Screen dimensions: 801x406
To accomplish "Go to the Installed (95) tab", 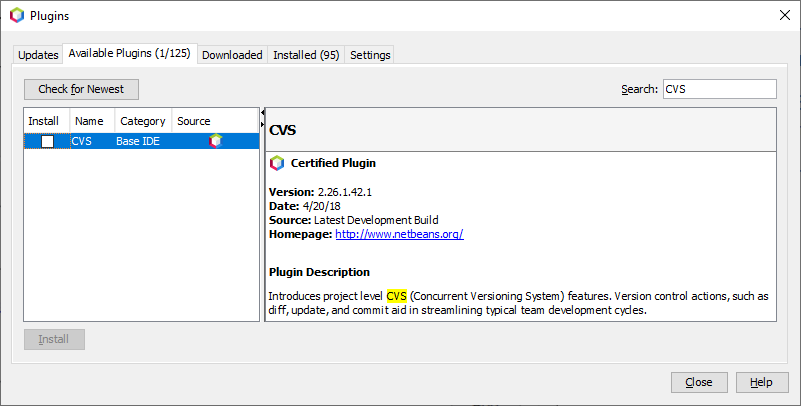I will coord(306,55).
